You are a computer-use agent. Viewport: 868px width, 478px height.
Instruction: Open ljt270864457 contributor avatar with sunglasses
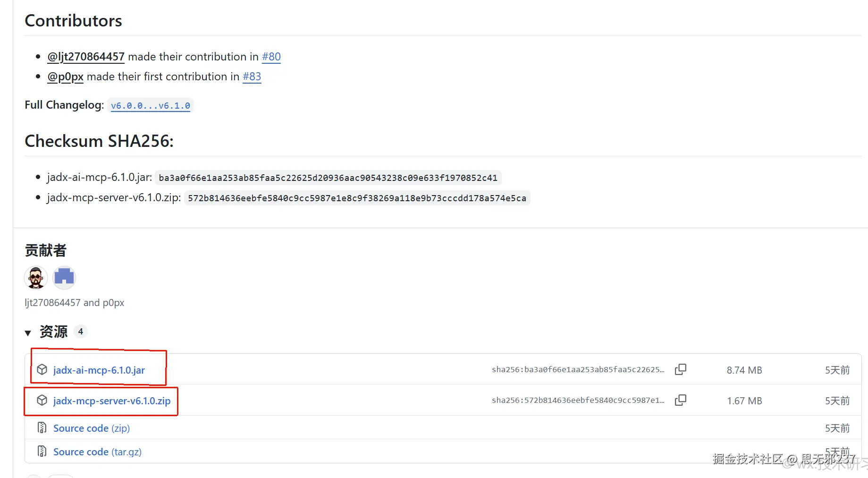[36, 277]
